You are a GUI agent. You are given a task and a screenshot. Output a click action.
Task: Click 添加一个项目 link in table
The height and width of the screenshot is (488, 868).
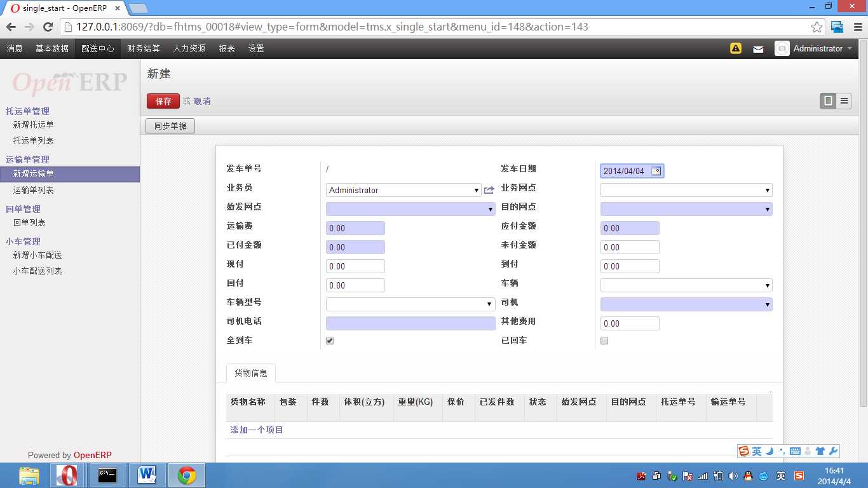tap(257, 430)
